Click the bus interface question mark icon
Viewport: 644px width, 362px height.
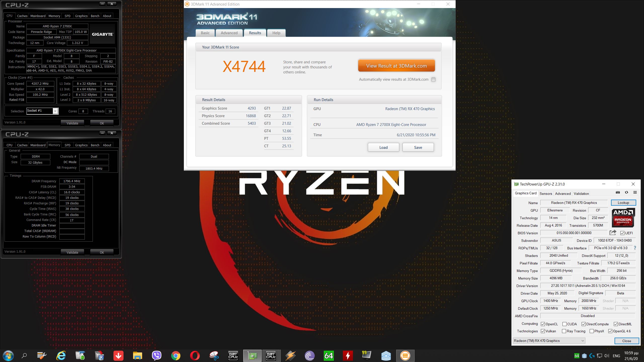pos(635,248)
